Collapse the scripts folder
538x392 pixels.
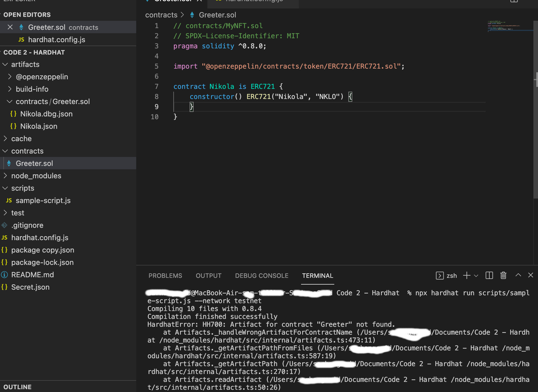(x=68, y=188)
